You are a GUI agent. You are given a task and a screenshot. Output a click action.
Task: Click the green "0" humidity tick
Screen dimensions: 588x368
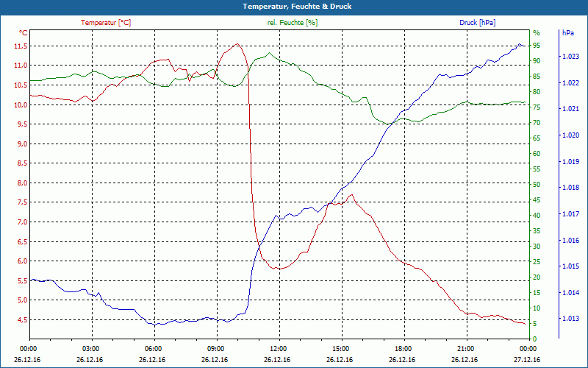(535, 339)
